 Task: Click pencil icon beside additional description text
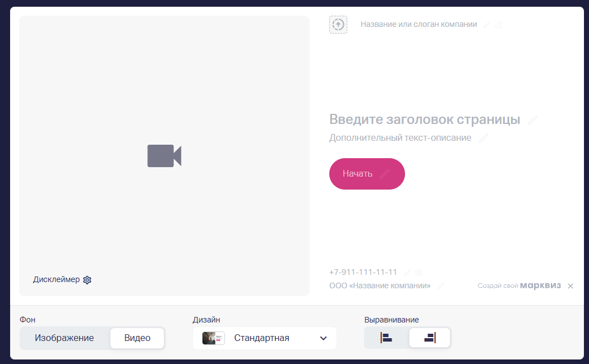point(484,138)
